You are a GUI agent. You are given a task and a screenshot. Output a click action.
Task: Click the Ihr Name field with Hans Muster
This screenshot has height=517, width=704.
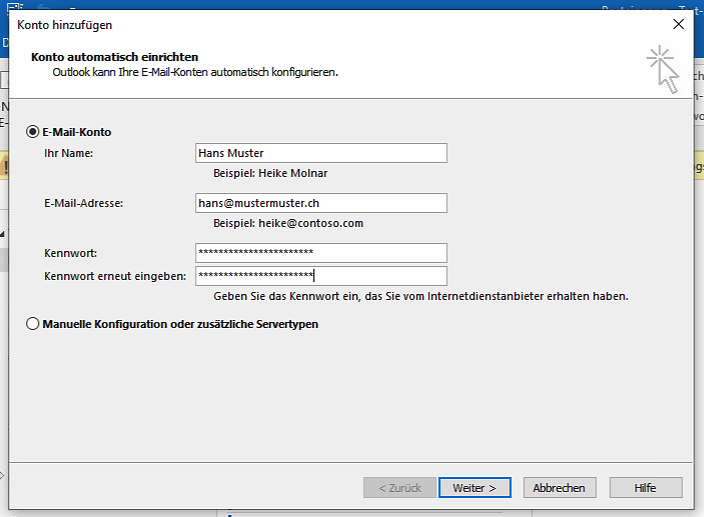[x=321, y=153]
